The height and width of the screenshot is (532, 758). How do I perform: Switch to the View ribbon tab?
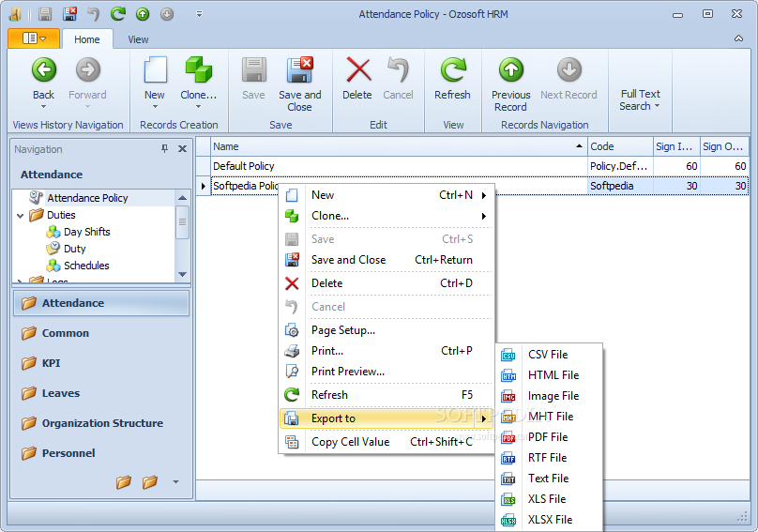[138, 39]
